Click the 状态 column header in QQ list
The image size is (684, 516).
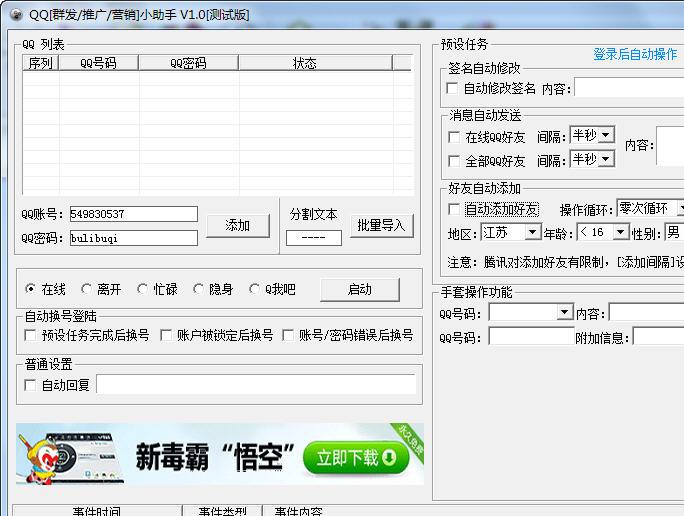pos(304,63)
